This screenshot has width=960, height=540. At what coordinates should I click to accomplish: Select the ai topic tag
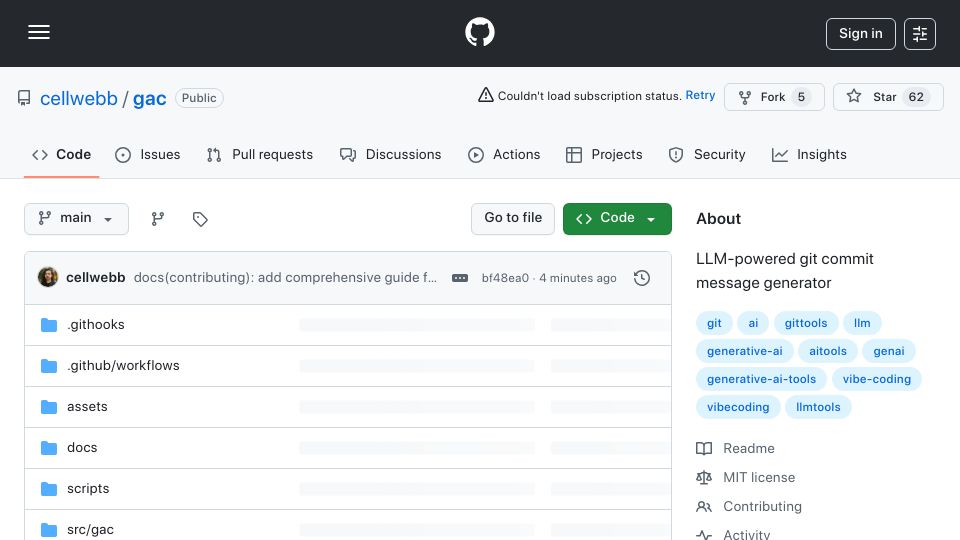click(753, 323)
